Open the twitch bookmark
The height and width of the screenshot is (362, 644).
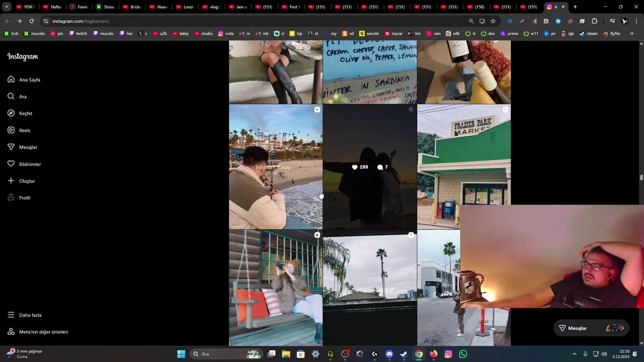point(78,34)
